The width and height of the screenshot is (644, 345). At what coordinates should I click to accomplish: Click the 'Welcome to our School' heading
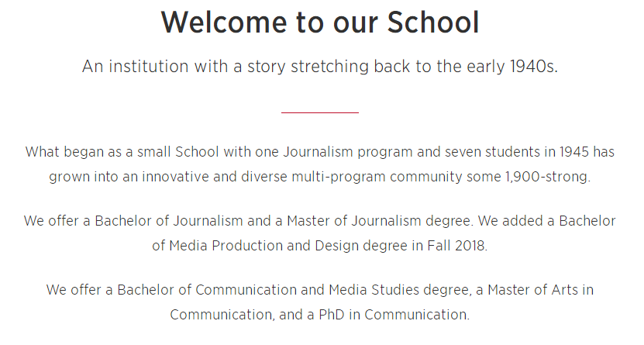click(x=320, y=22)
